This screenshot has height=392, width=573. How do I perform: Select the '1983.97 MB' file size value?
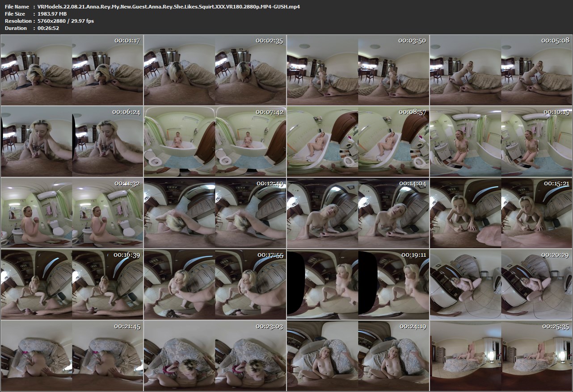52,14
